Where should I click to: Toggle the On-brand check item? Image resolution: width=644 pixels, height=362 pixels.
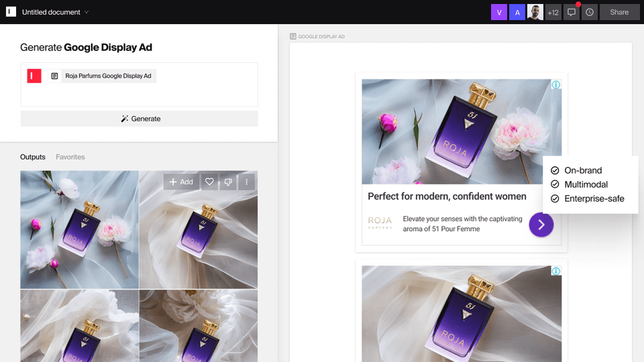pyautogui.click(x=578, y=170)
